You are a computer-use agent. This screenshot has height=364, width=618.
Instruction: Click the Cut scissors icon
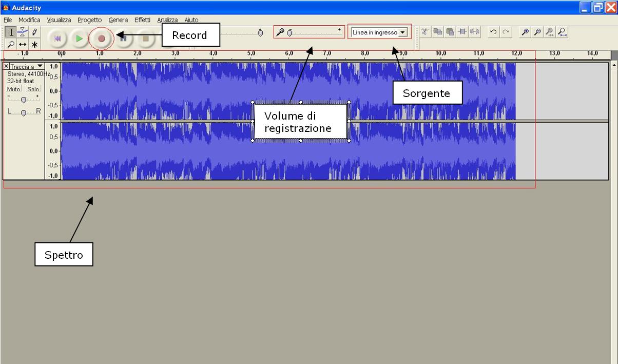pyautogui.click(x=425, y=32)
